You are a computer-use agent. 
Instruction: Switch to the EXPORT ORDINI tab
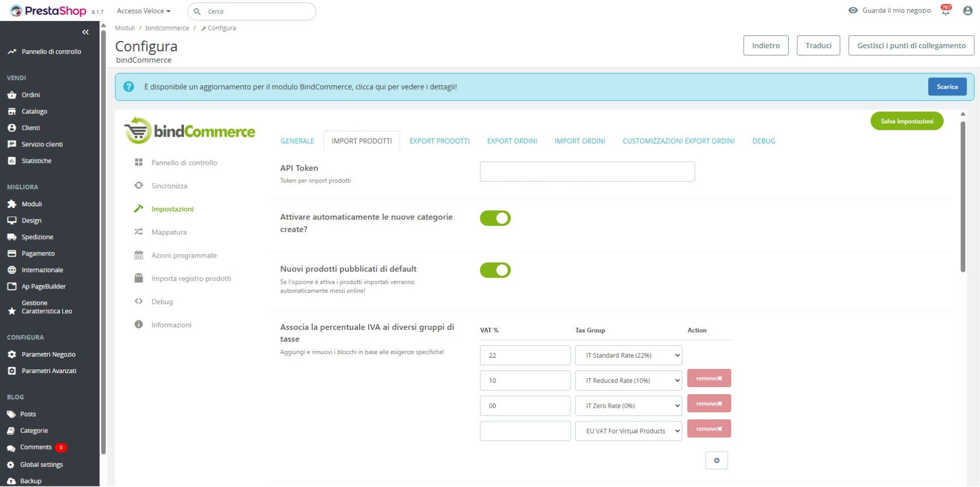click(x=512, y=141)
